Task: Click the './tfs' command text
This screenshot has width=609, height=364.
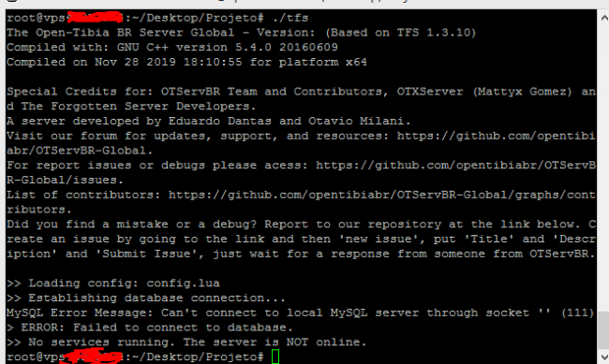Action: [x=290, y=18]
